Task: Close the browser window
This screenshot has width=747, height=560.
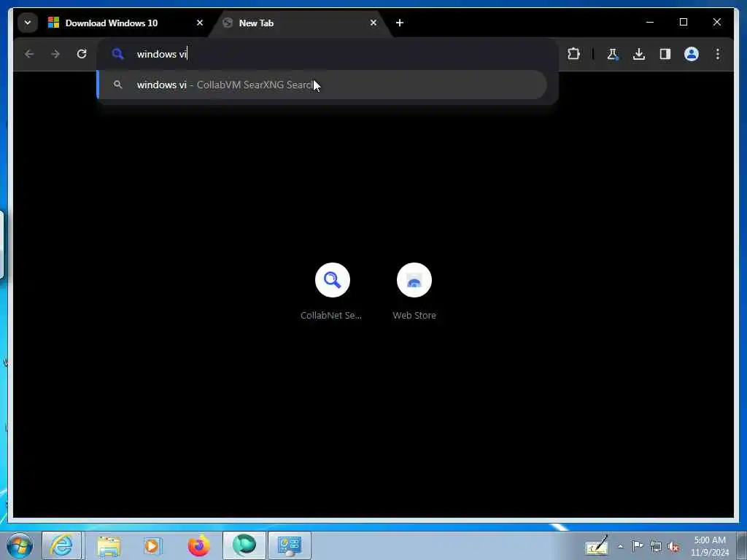Action: (716, 22)
